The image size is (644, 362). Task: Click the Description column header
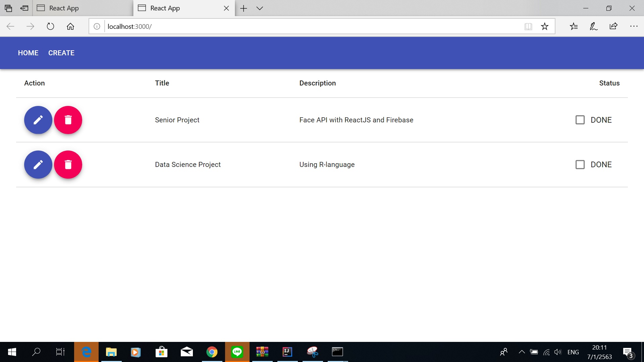click(318, 83)
